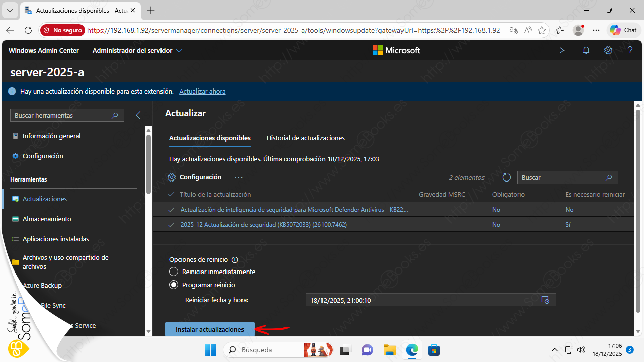Toggle selection of the KB5072033 security update
The height and width of the screenshot is (362, 644).
171,225
